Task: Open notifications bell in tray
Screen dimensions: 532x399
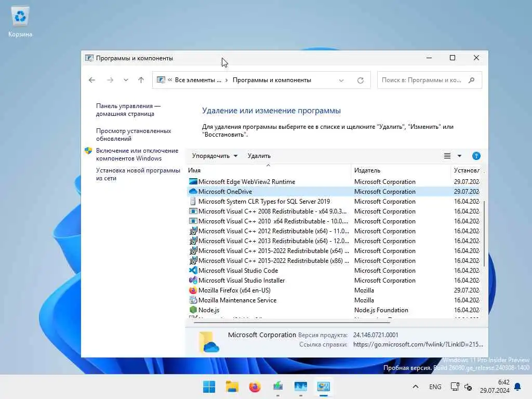Action: [x=518, y=387]
